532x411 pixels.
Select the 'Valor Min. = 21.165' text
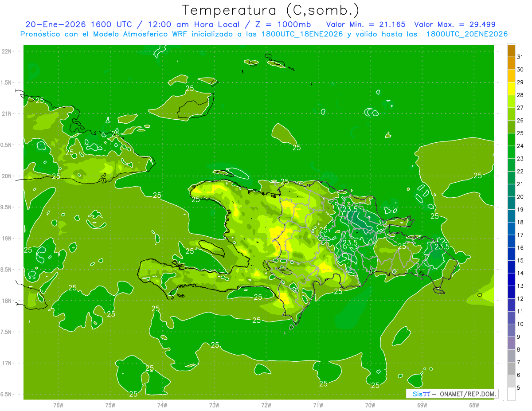(366, 25)
